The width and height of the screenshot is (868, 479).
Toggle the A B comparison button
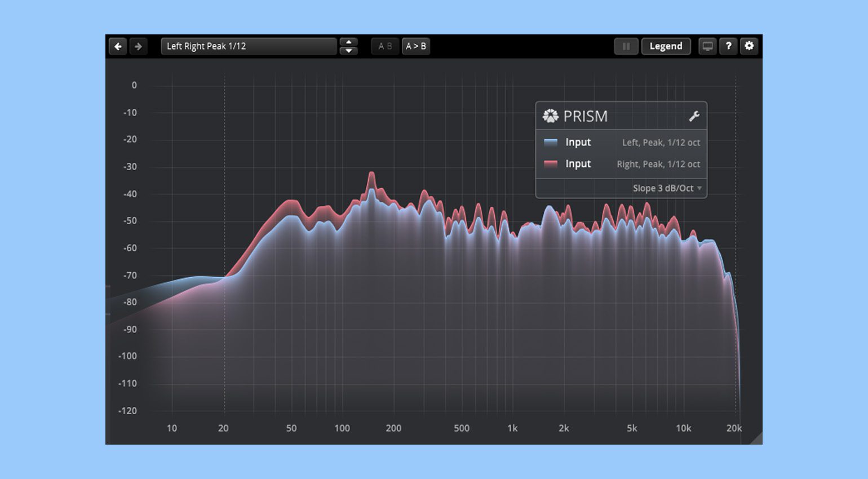tap(385, 46)
